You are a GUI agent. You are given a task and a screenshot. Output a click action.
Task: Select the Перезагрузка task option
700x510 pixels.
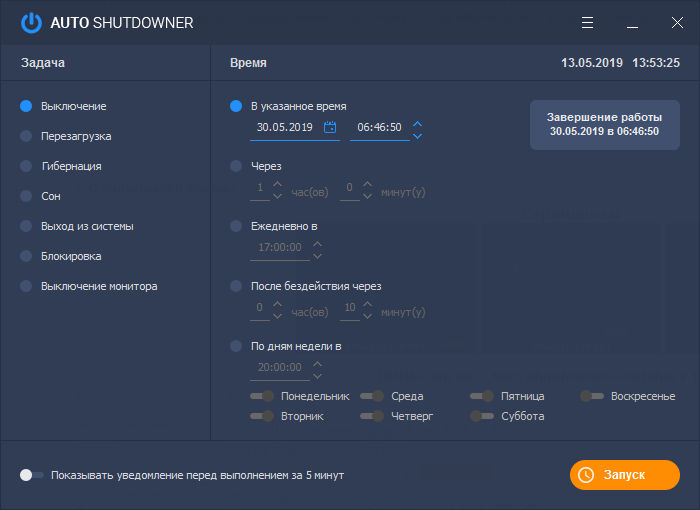tap(26, 136)
